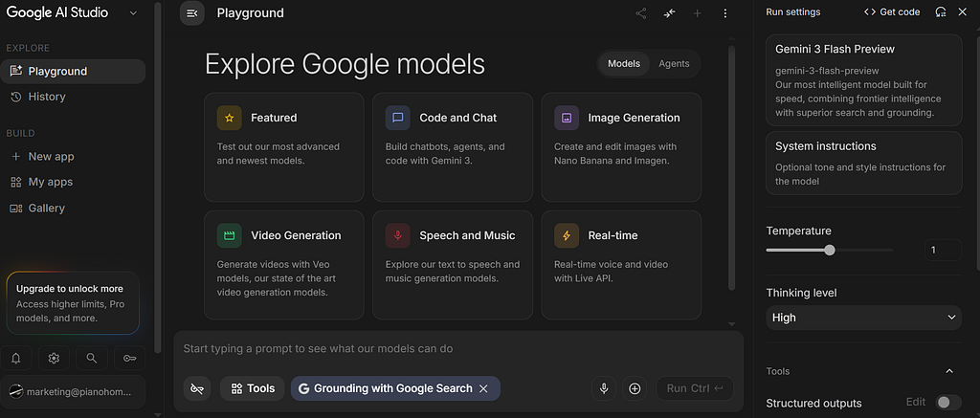Click the gemini-3-flash-preview model ID text

click(827, 71)
